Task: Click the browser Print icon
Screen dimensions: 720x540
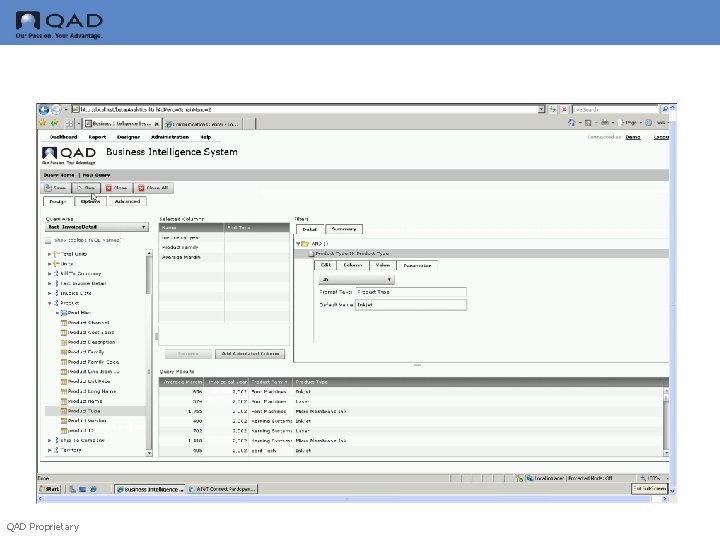Action: (605, 123)
